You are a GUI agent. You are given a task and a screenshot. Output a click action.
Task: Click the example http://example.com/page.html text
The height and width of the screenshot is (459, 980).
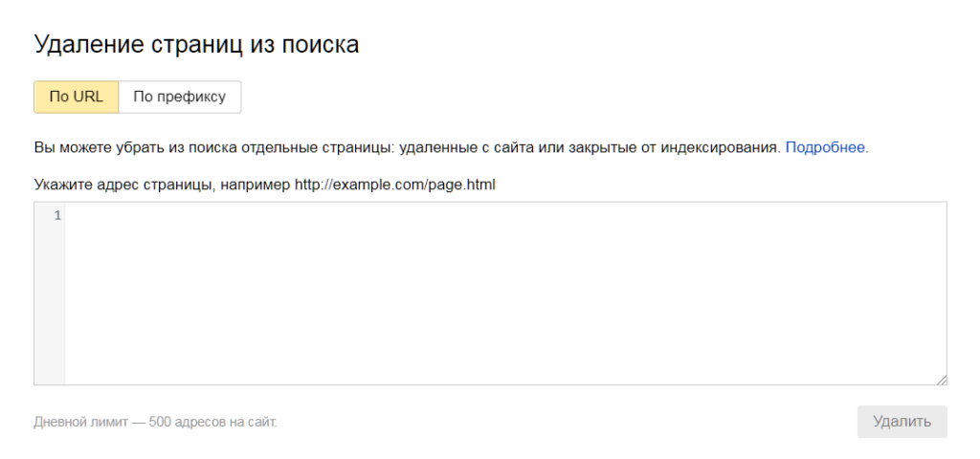coord(395,186)
